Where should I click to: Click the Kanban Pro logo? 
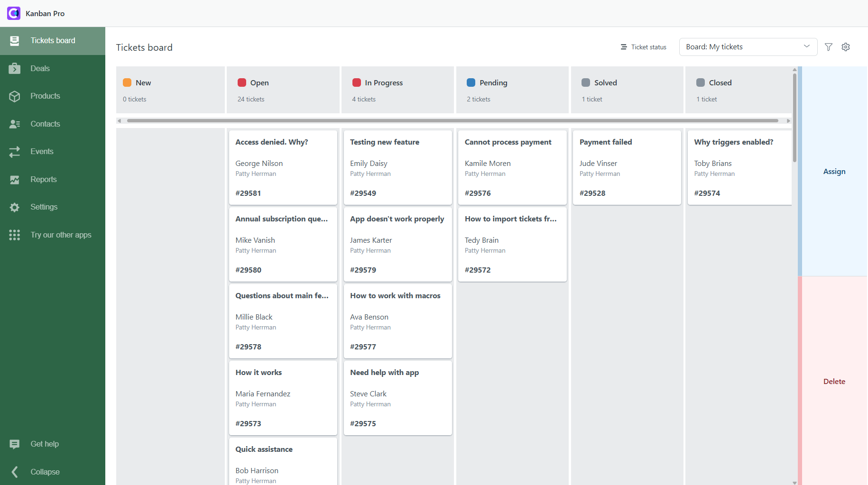click(13, 13)
